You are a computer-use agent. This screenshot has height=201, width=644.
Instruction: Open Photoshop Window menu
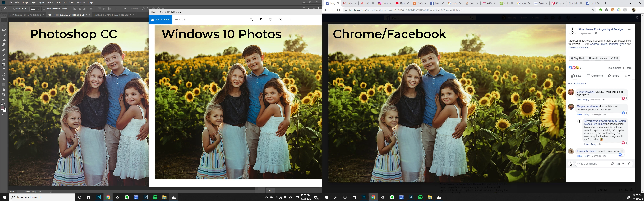(81, 2)
